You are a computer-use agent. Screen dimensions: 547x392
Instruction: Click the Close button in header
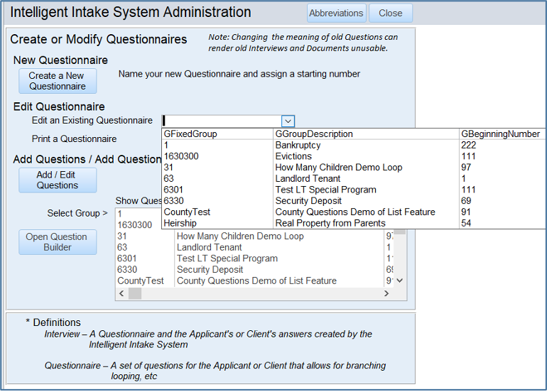pyautogui.click(x=390, y=13)
